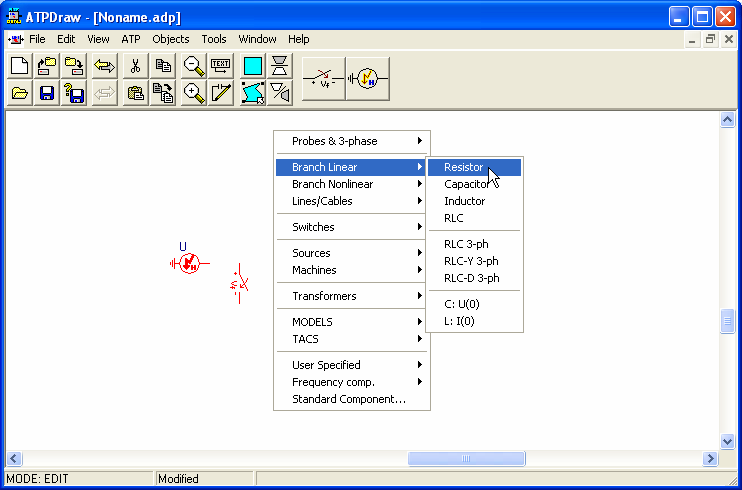This screenshot has height=490, width=742.
Task: Select the plain RLC entry
Action: click(474, 218)
